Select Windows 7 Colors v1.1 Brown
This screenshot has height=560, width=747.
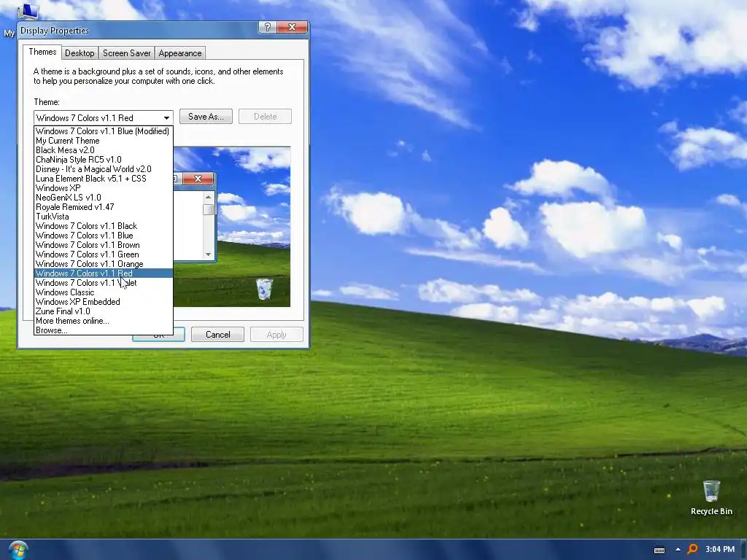104,245
